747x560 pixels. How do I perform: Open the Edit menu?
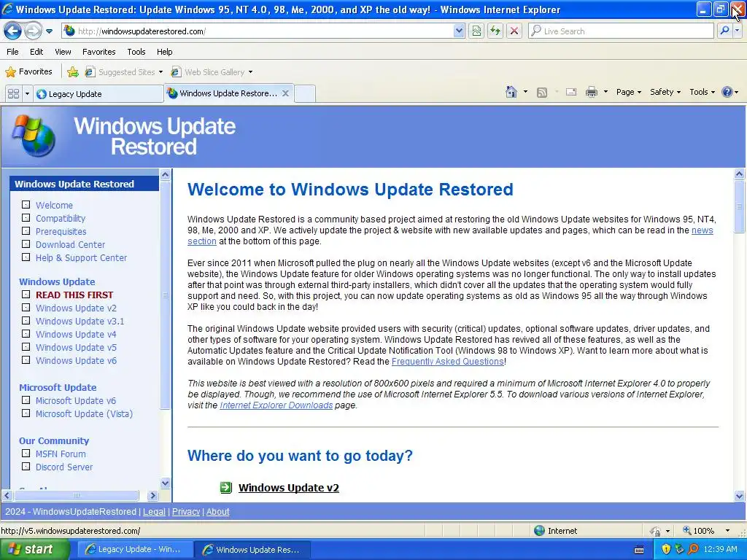(x=36, y=52)
